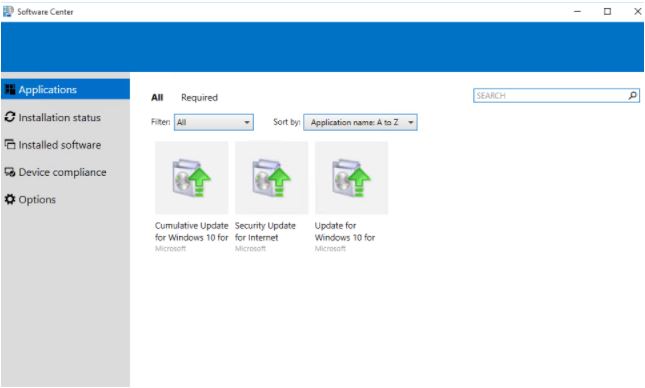
Task: Go to Installed software page
Action: pos(60,145)
